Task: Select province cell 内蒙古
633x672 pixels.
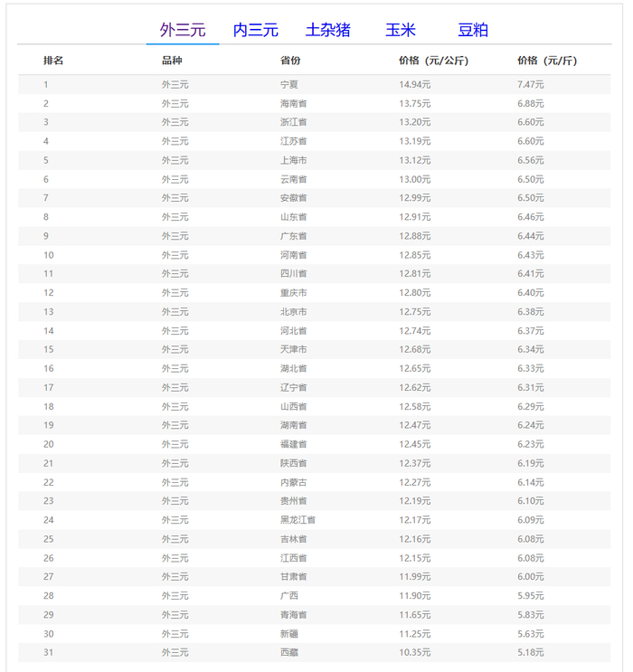Action: pos(294,482)
